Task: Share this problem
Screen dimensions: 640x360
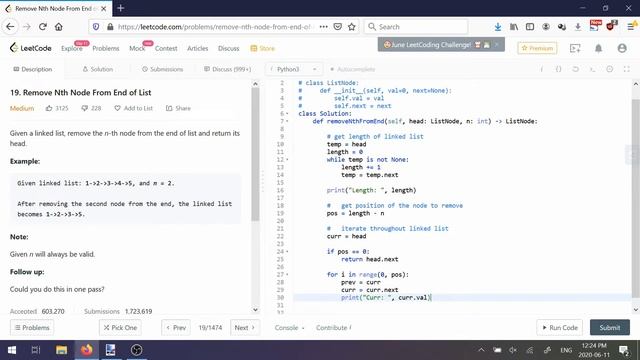Action: tap(178, 108)
